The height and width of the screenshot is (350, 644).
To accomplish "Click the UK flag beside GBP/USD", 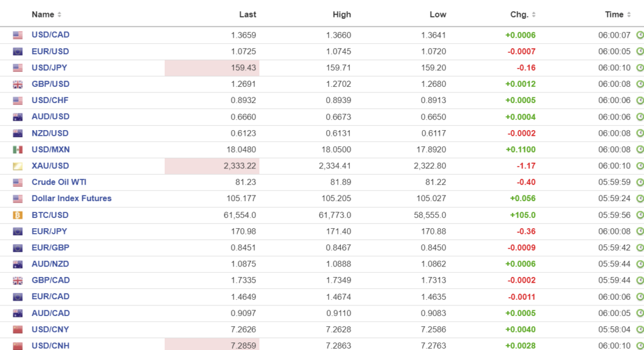I will [18, 84].
